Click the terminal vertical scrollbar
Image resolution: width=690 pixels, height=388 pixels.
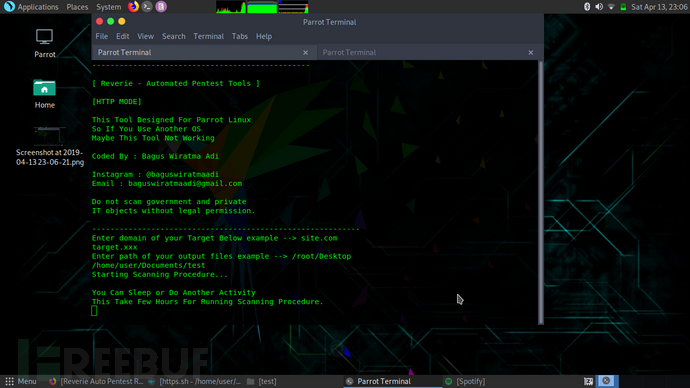click(x=541, y=192)
